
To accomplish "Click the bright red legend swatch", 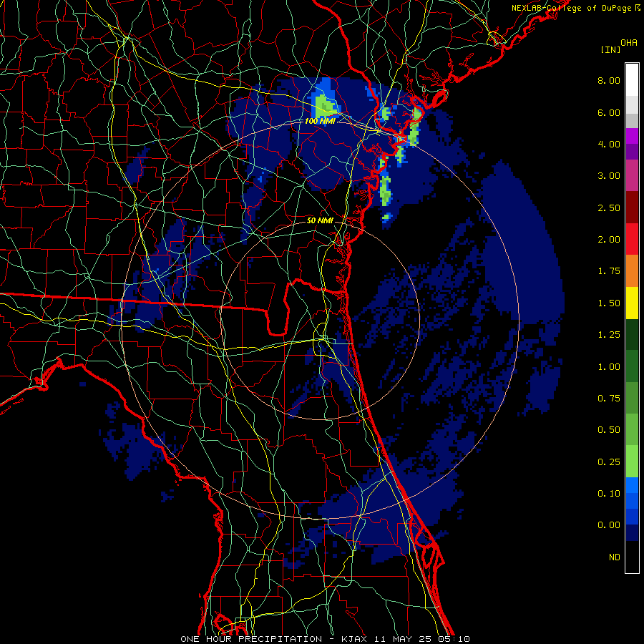I will [632, 239].
